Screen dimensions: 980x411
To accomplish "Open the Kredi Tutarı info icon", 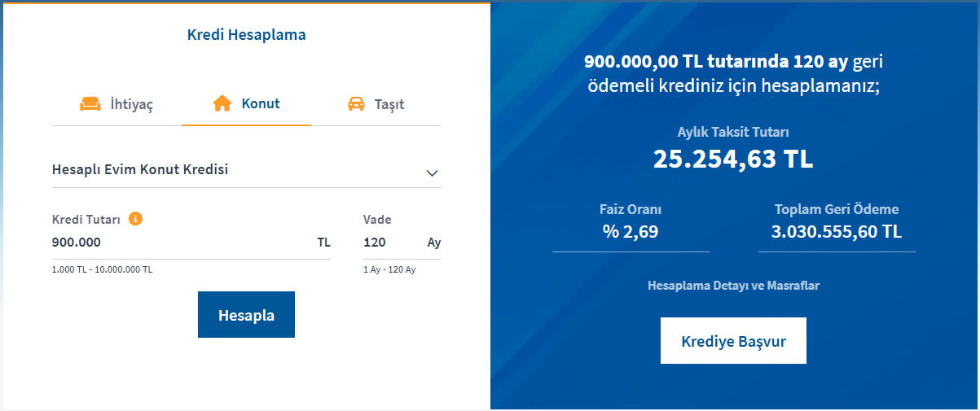I will point(136,219).
